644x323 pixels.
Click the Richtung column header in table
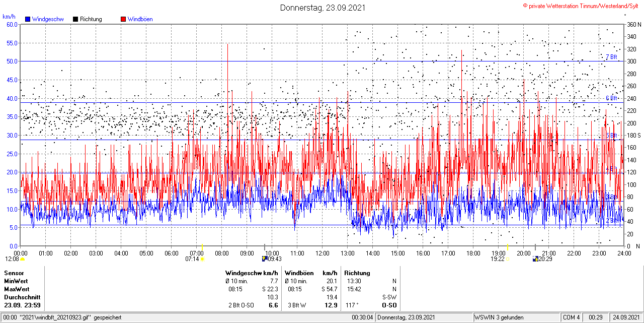(x=357, y=273)
